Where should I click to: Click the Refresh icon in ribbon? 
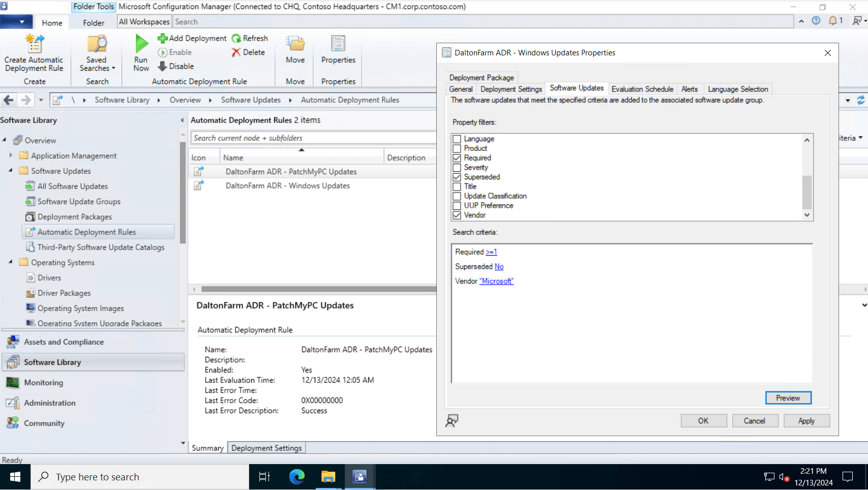(x=236, y=38)
